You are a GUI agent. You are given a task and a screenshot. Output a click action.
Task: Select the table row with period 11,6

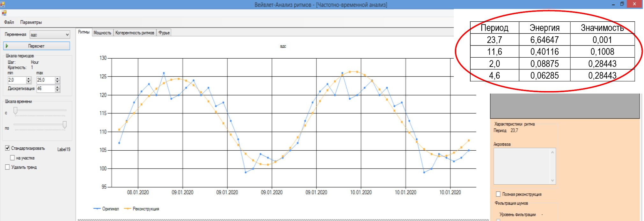click(x=552, y=52)
